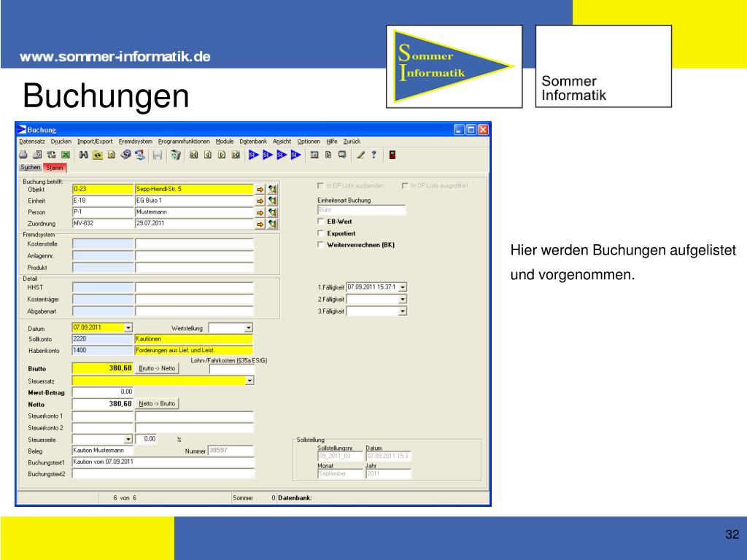Open the Fremdsystem menu

click(x=135, y=141)
